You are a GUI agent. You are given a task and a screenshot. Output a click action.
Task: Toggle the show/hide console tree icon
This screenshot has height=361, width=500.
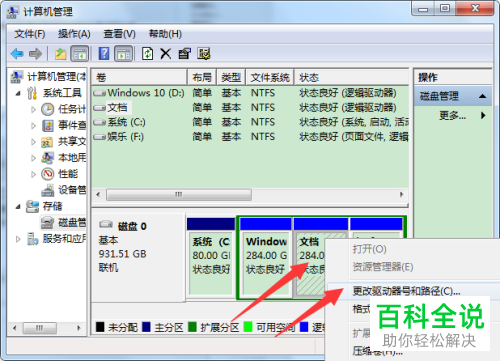pyautogui.click(x=80, y=53)
